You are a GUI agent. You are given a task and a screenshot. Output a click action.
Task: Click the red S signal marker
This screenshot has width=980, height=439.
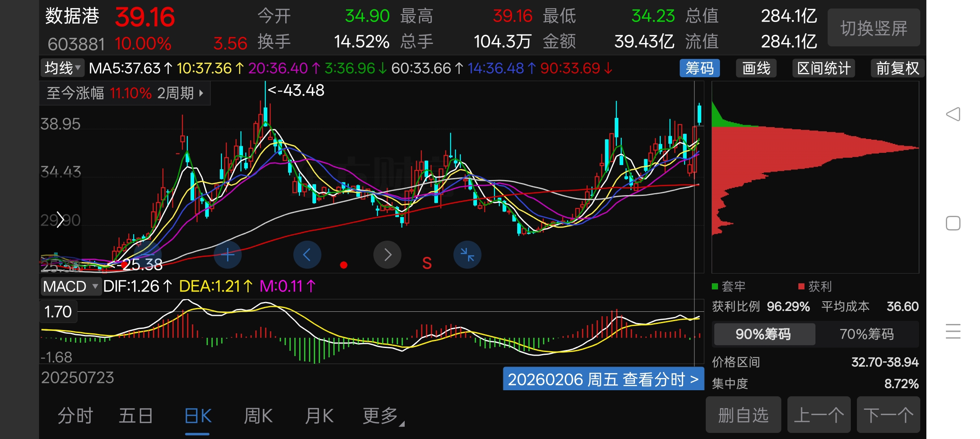pos(427,263)
